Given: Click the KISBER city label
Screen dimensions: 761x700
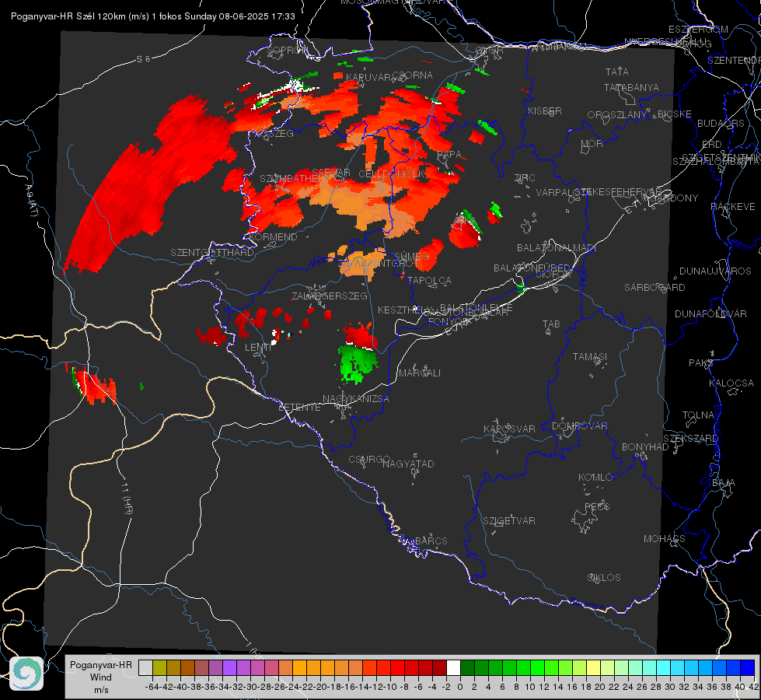Looking at the screenshot, I should tap(545, 111).
